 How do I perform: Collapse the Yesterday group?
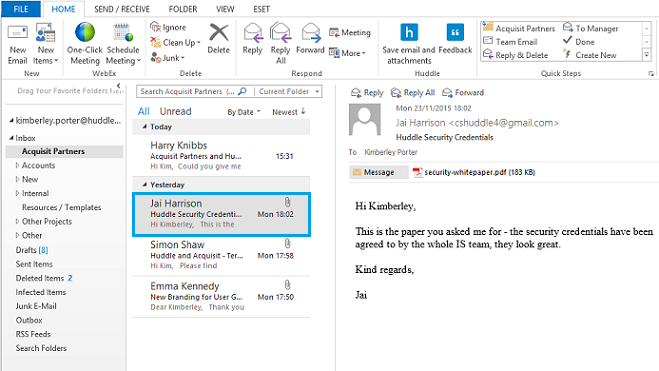145,184
